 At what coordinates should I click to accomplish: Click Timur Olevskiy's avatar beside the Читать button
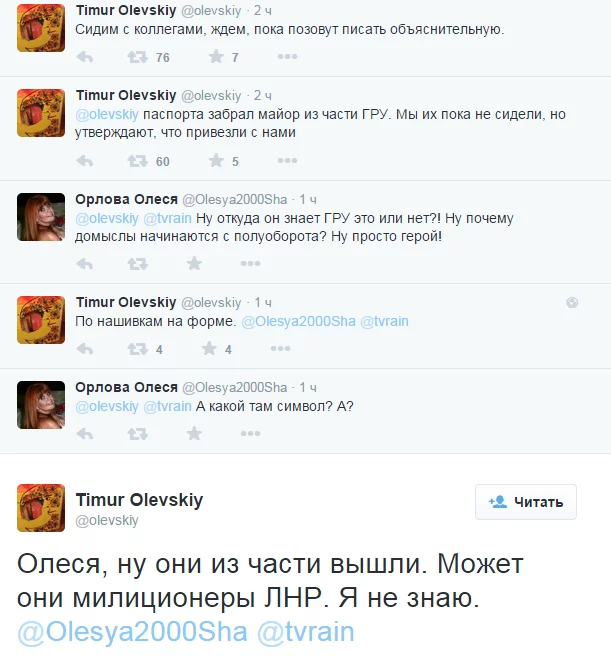[x=41, y=508]
